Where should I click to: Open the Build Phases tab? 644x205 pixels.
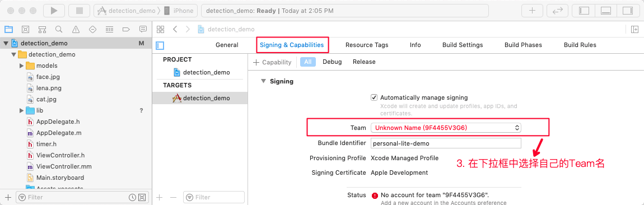coord(523,45)
